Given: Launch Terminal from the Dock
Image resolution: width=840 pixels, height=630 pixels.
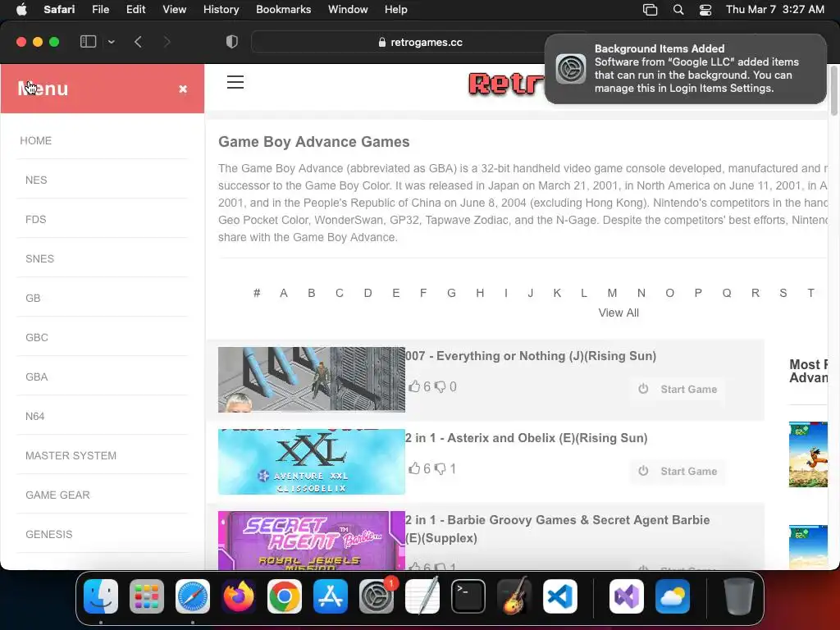Looking at the screenshot, I should 468,596.
